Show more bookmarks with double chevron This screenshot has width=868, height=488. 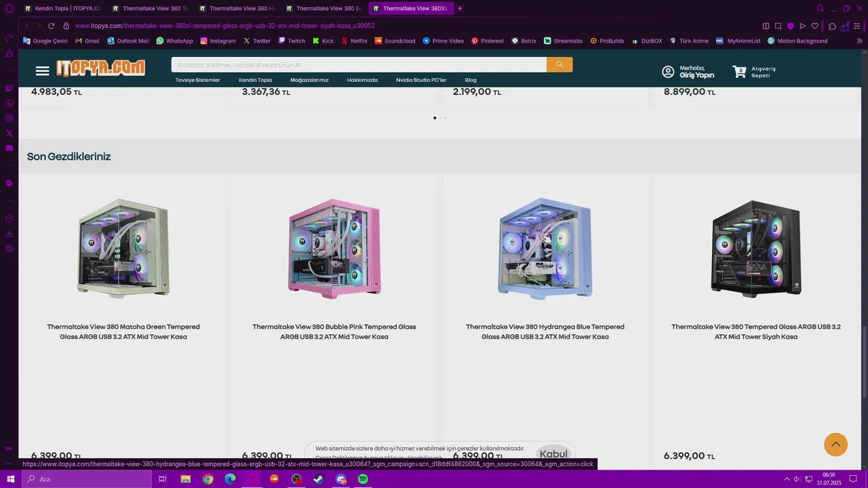[859, 41]
